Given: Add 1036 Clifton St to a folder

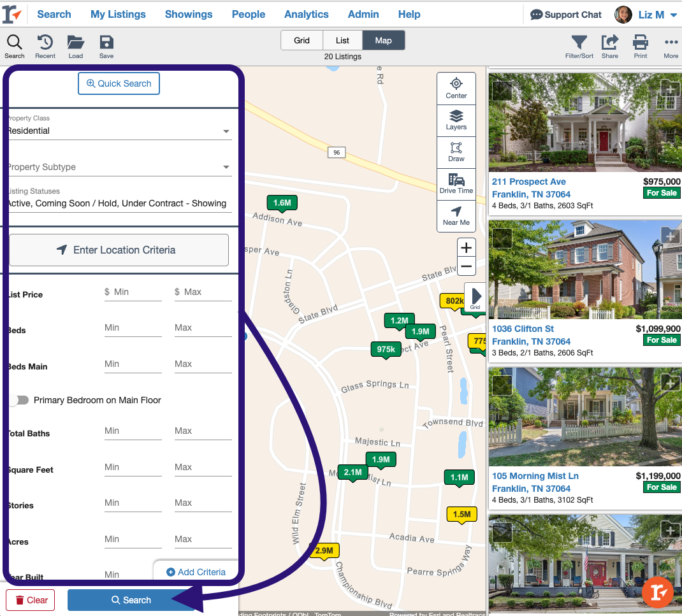Looking at the screenshot, I should (x=670, y=236).
